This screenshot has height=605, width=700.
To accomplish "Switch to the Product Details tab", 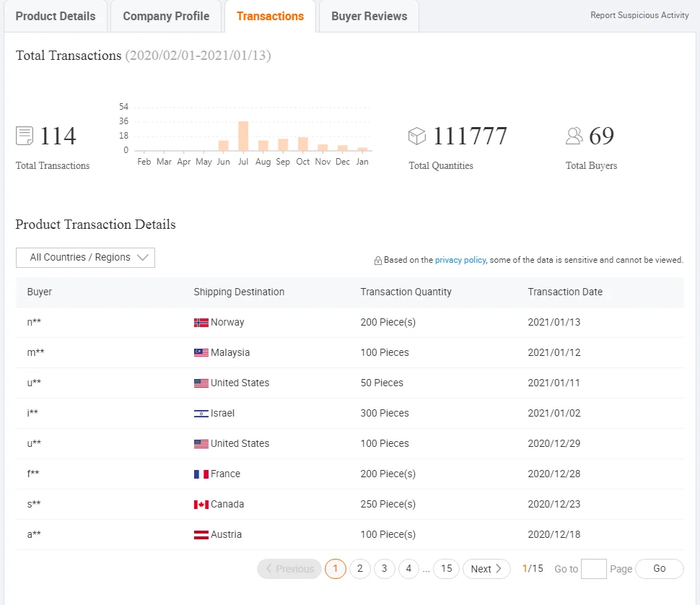I will (x=56, y=16).
